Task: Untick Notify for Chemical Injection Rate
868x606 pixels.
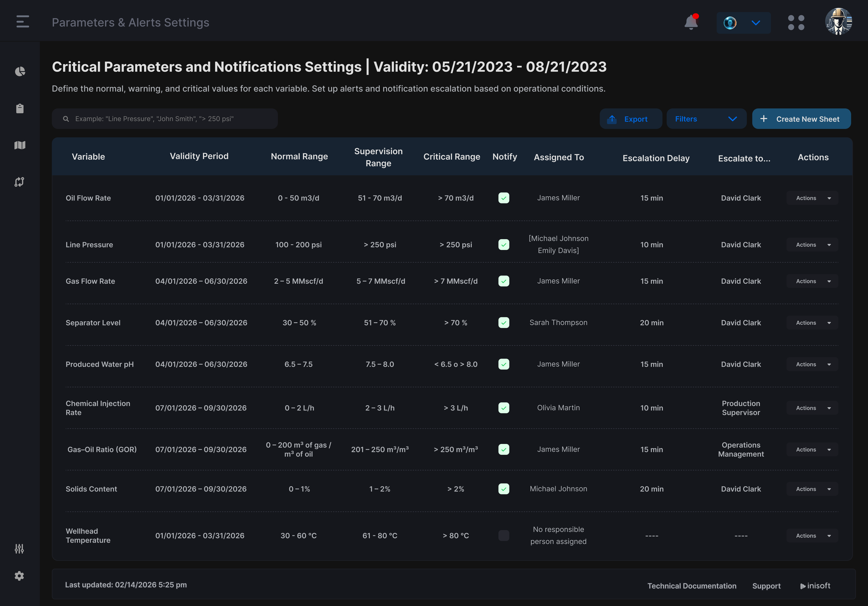Action: pyautogui.click(x=504, y=408)
